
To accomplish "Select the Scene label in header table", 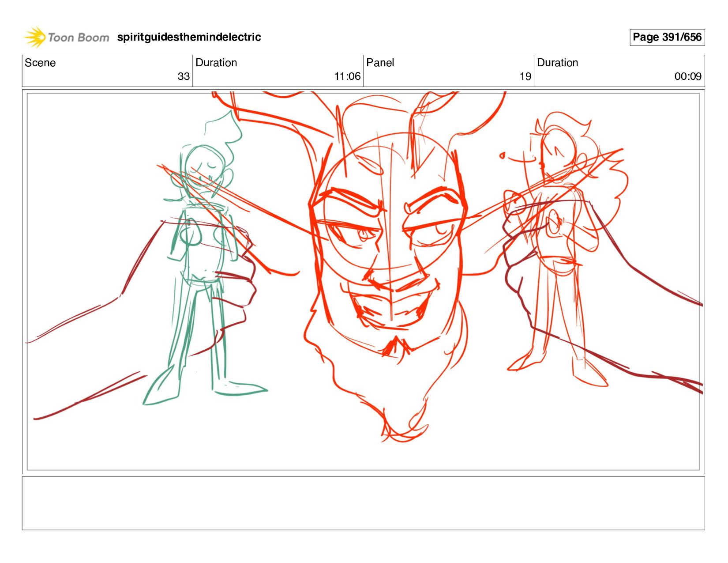I will [x=40, y=63].
